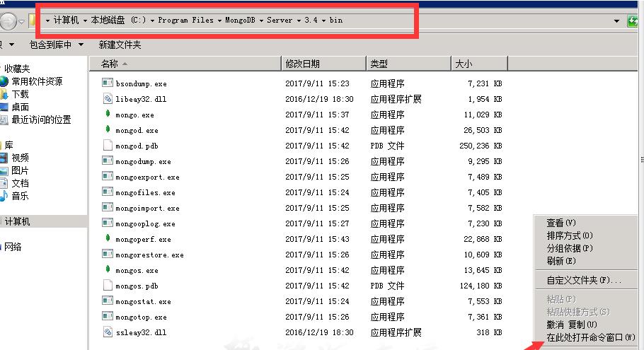This screenshot has height=350, width=644.
Task: Select the mongod.pdb blank file icon
Action: click(107, 145)
